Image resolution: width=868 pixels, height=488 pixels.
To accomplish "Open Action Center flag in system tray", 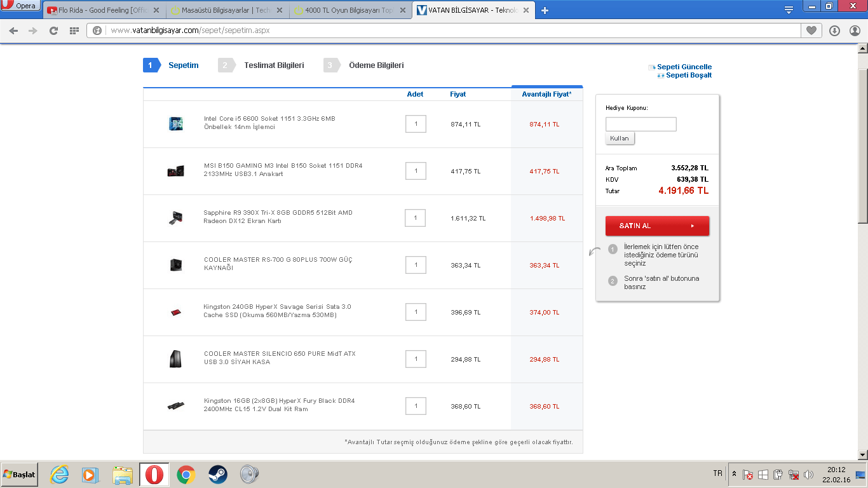I will point(749,475).
